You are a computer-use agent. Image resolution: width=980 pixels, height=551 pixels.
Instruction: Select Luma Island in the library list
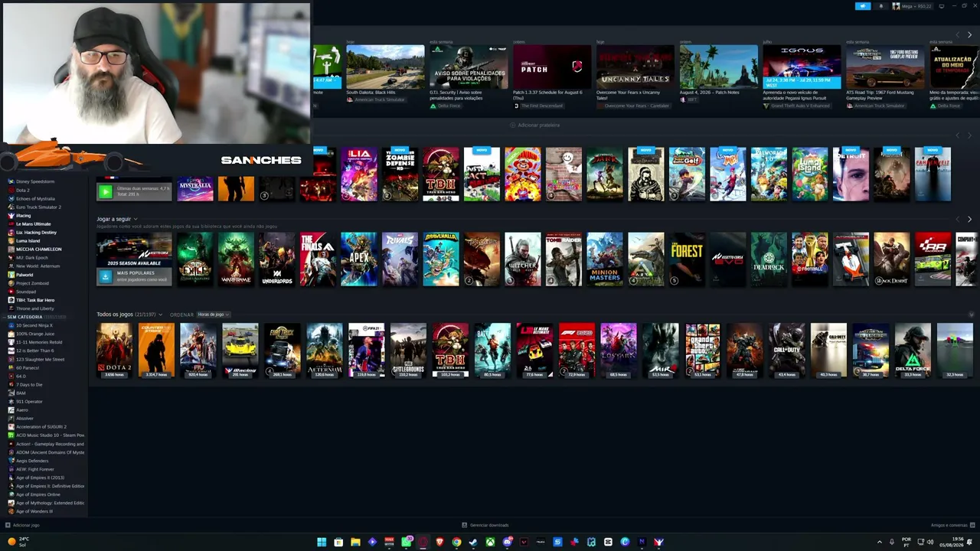click(x=28, y=240)
